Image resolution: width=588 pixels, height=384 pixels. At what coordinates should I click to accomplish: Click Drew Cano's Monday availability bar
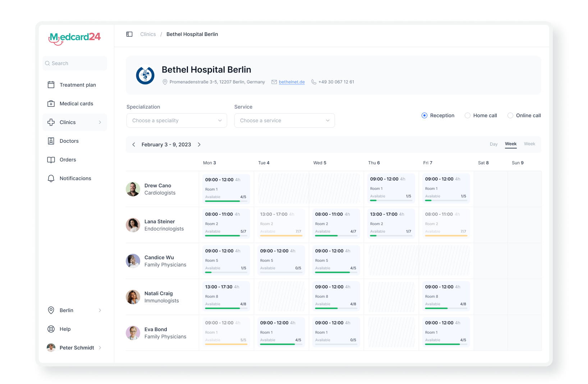226,201
